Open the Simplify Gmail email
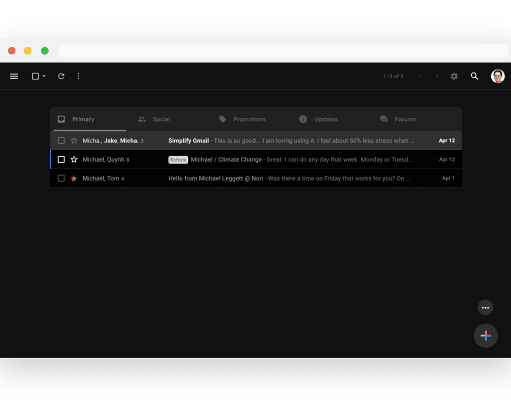This screenshot has width=511, height=400. coord(256,141)
